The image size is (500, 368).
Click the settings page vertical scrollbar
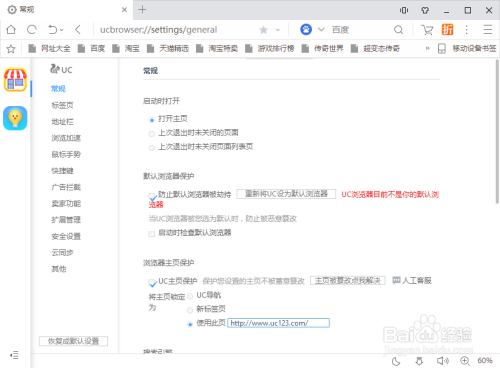pos(497,132)
